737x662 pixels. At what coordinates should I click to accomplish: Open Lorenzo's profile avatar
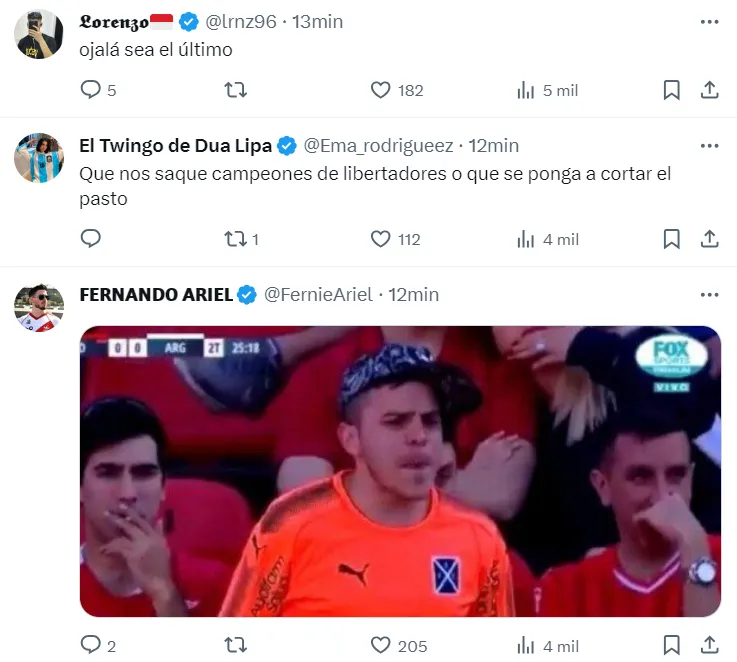pos(39,34)
